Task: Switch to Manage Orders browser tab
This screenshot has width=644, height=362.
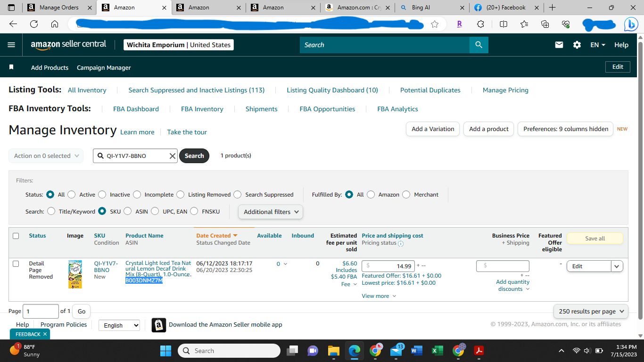Action: tap(59, 8)
